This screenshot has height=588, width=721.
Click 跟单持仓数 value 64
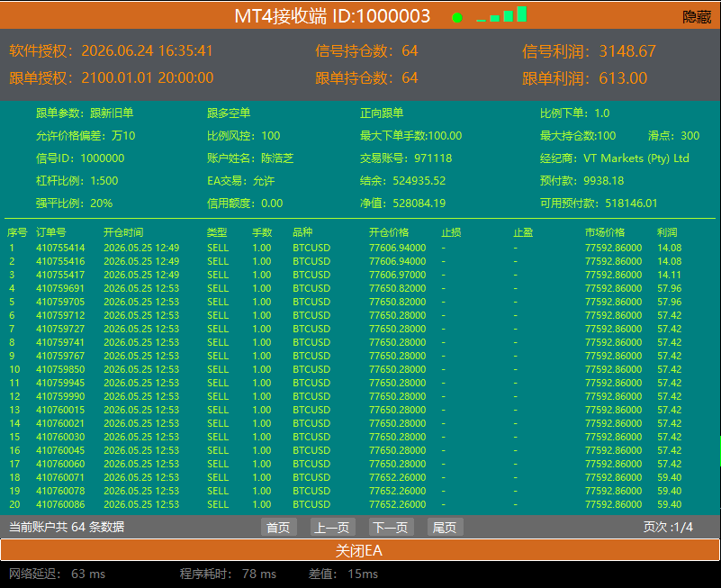click(410, 77)
